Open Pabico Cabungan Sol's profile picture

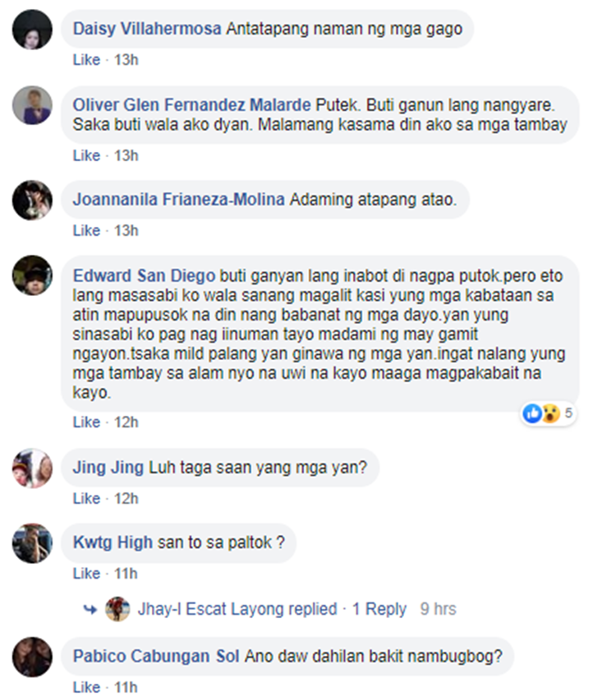[x=32, y=657]
